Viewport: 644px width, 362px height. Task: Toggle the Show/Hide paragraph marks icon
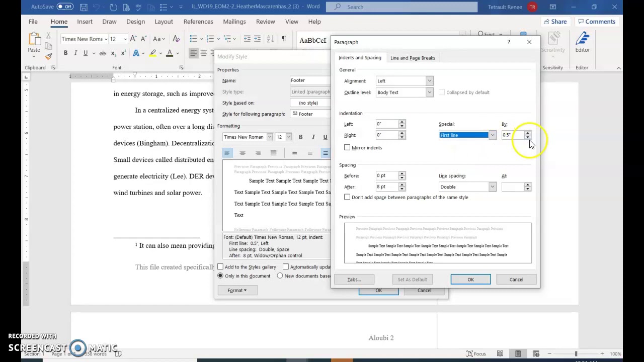[x=284, y=39]
